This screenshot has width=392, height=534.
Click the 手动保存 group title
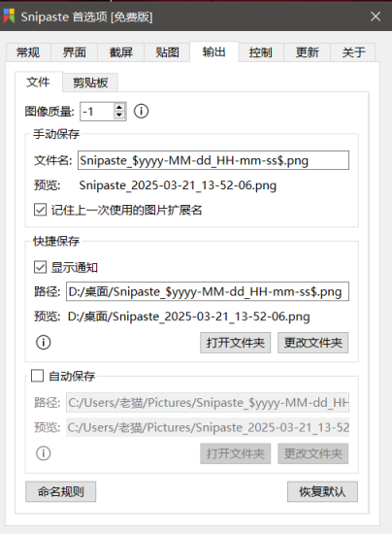(x=56, y=134)
